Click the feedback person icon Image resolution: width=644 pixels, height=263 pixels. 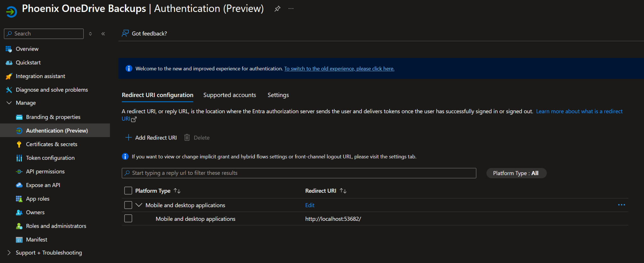(125, 33)
